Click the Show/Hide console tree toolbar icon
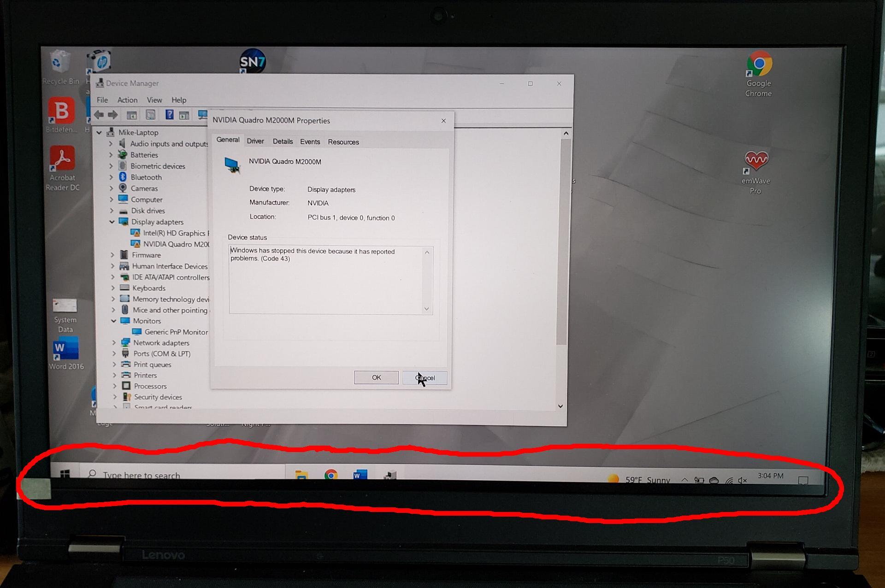 point(132,115)
